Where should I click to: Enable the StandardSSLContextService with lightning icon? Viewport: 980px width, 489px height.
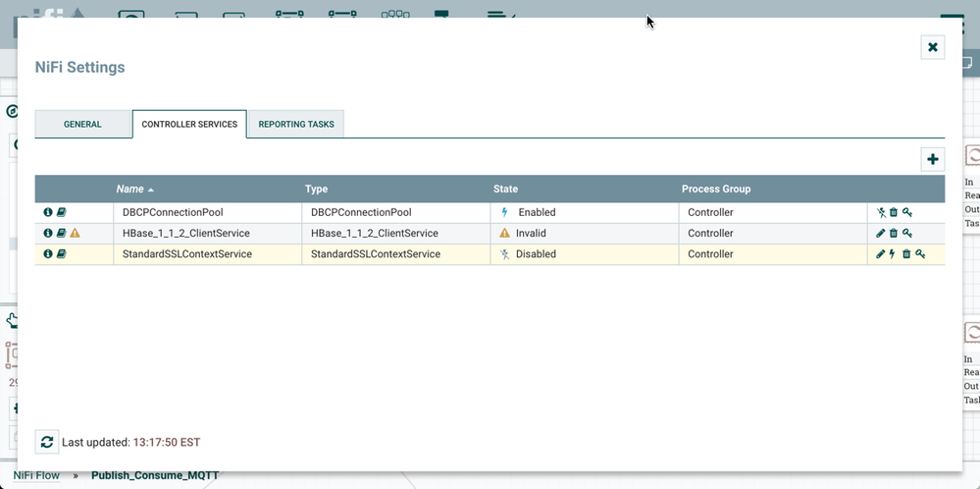tap(893, 254)
